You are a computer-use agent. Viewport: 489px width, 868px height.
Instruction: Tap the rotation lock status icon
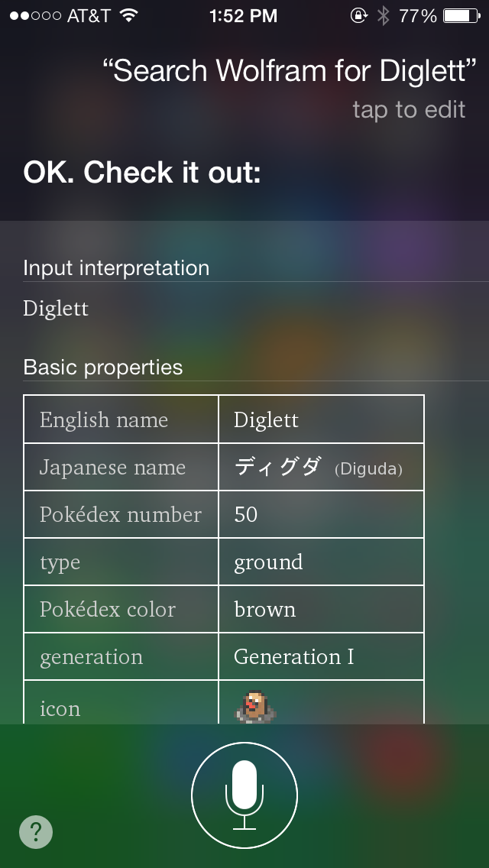(358, 16)
